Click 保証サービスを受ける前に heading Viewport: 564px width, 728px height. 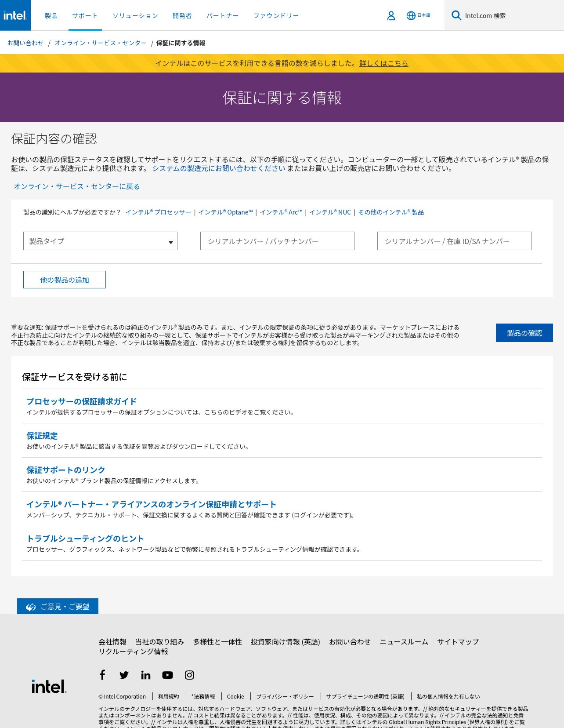[x=75, y=377]
